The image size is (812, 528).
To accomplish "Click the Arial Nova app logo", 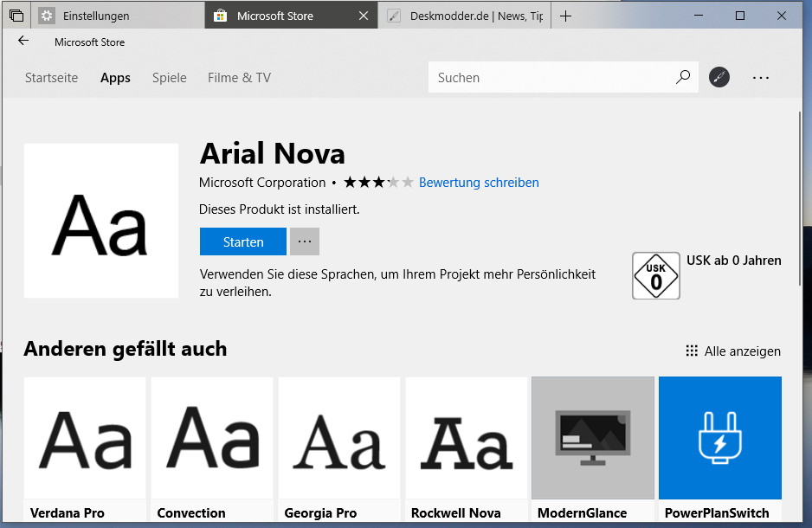I will [x=101, y=221].
